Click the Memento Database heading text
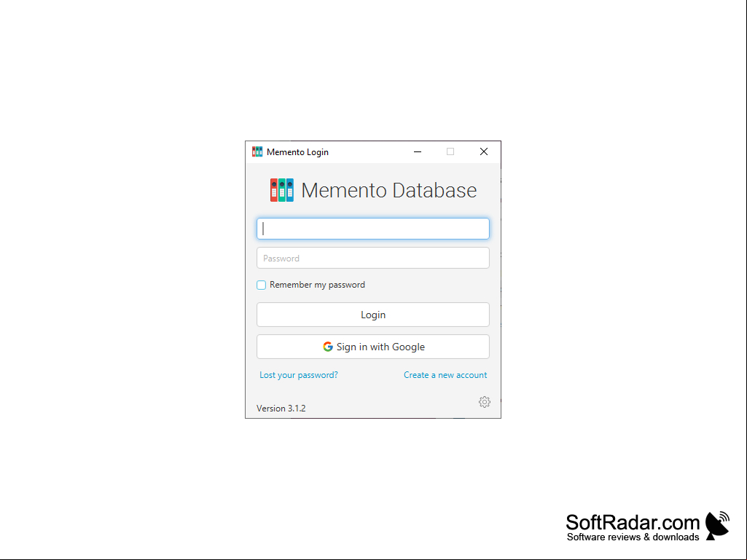 point(388,191)
